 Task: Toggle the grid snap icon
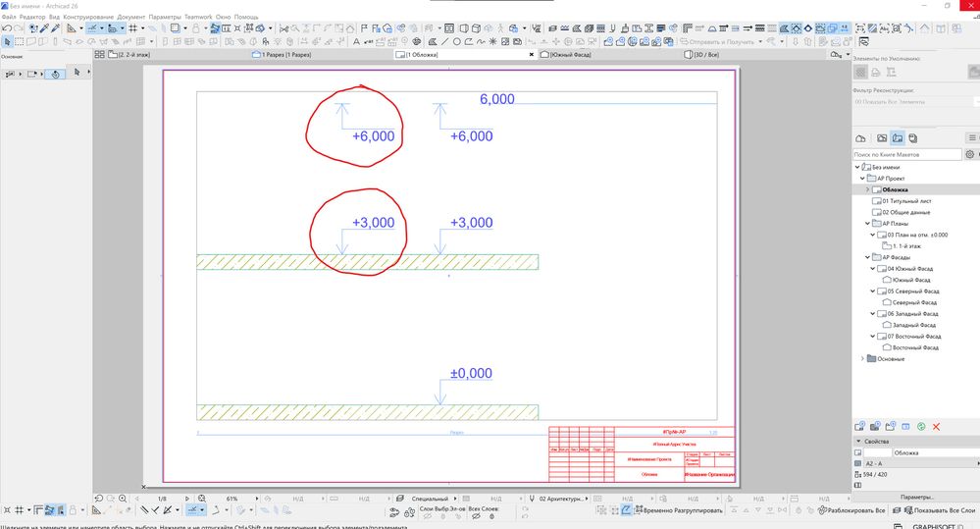coord(133,28)
